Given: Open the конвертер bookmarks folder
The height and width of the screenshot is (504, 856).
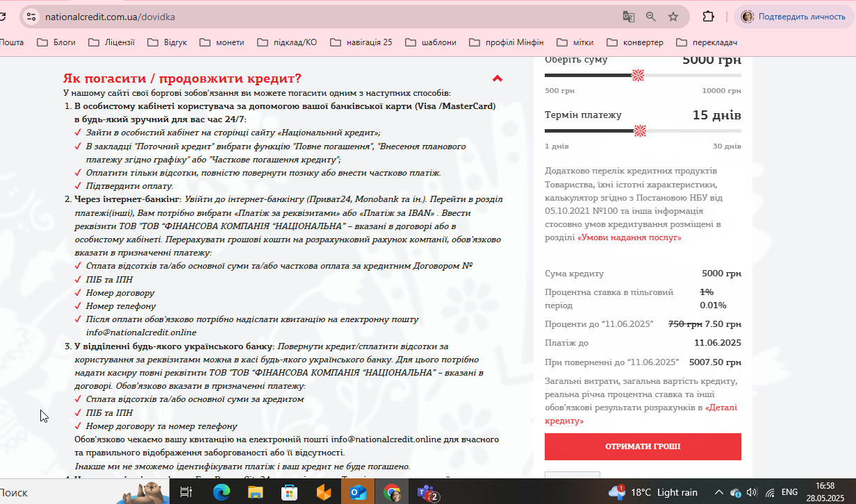Looking at the screenshot, I should [x=635, y=42].
